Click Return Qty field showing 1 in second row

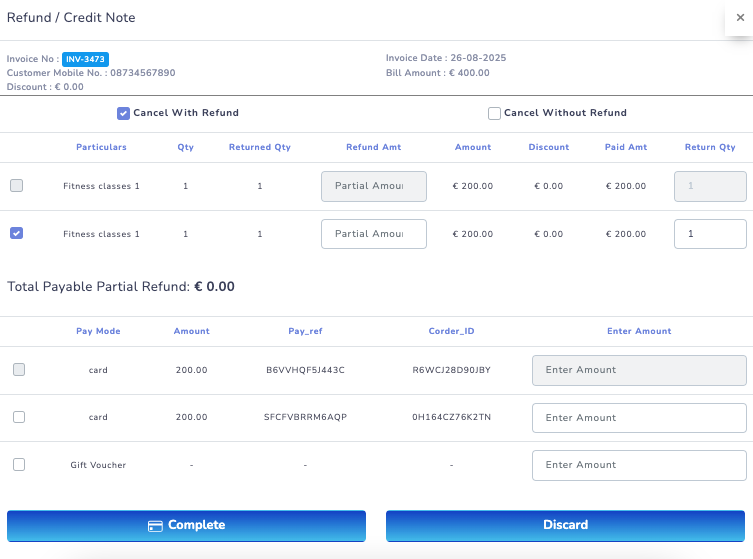(710, 234)
